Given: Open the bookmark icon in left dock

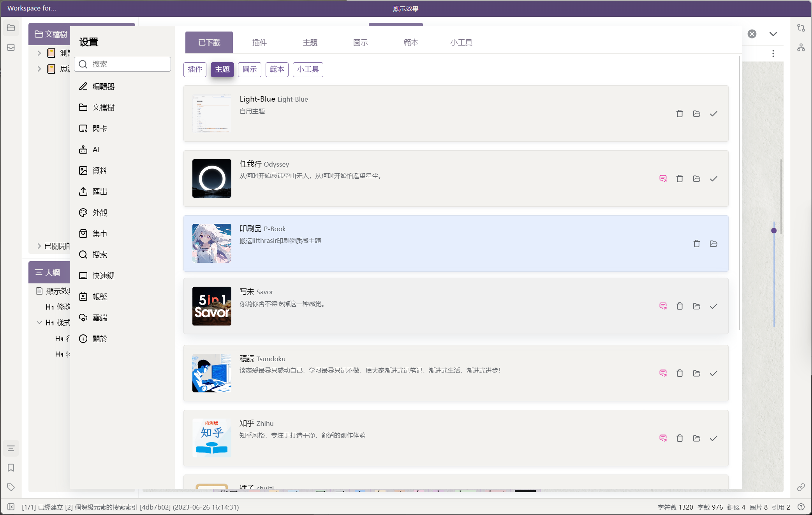Looking at the screenshot, I should (11, 468).
